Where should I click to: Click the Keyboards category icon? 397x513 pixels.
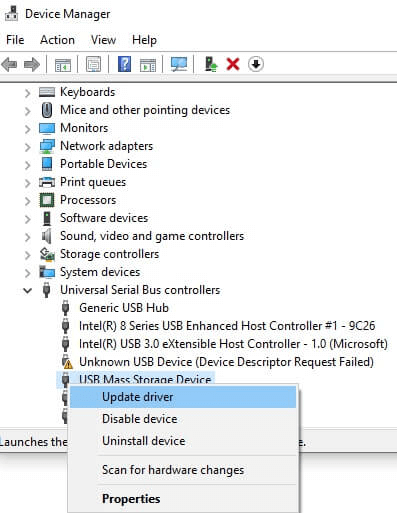pyautogui.click(x=47, y=92)
